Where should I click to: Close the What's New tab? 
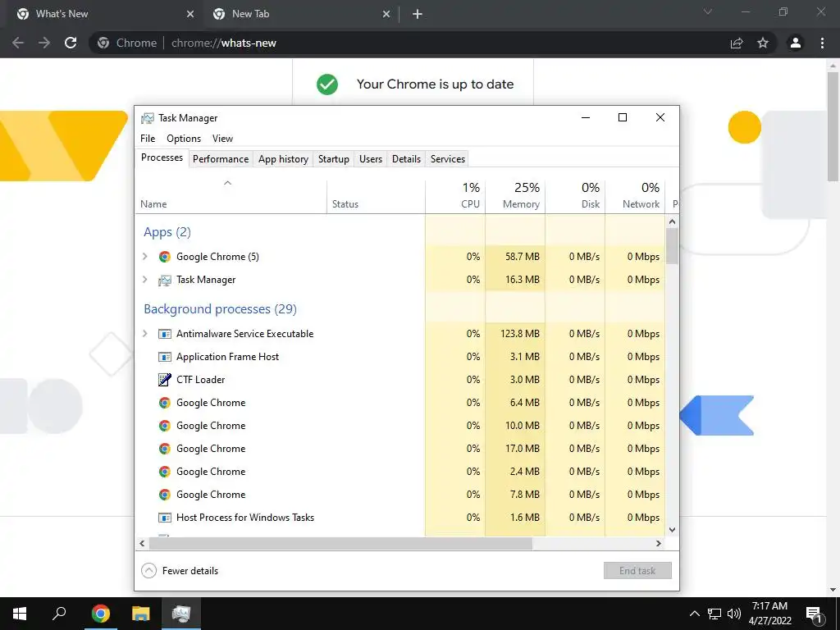[x=190, y=14]
